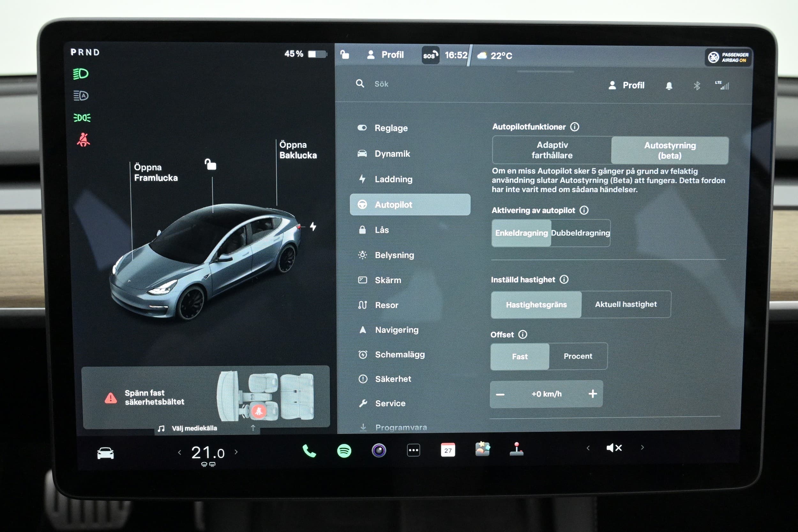This screenshot has height=532, width=798.
Task: Tap the 21.0 cabin temperature value
Action: pyautogui.click(x=208, y=453)
